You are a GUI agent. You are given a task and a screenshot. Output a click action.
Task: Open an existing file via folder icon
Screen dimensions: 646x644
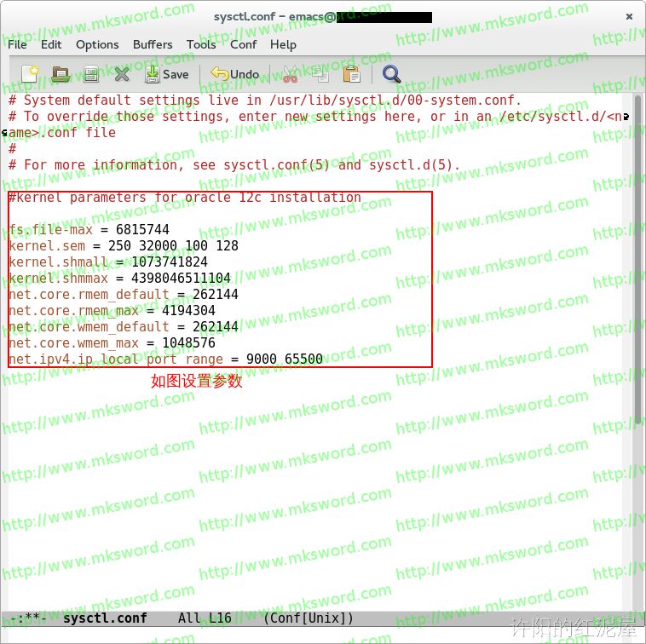click(x=61, y=74)
